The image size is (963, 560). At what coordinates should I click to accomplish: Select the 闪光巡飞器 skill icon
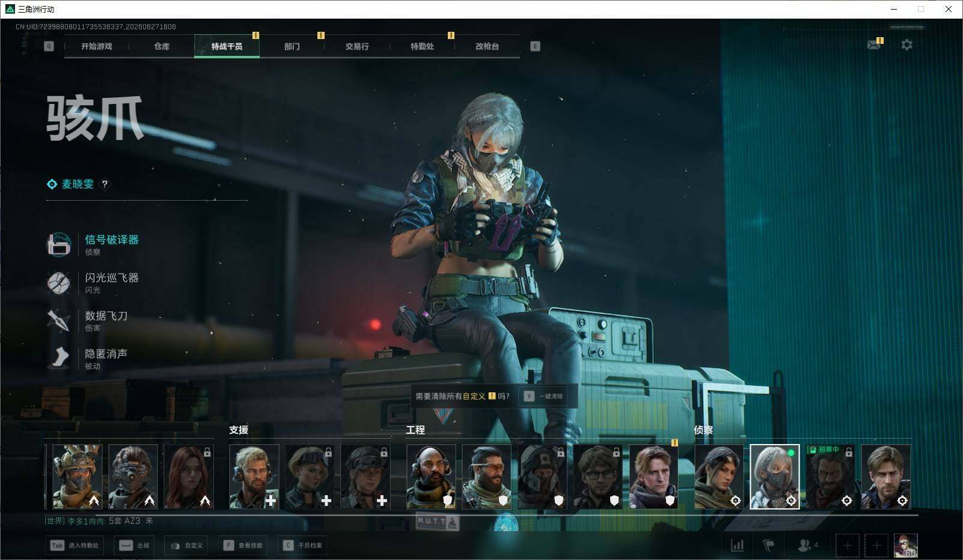pyautogui.click(x=59, y=282)
